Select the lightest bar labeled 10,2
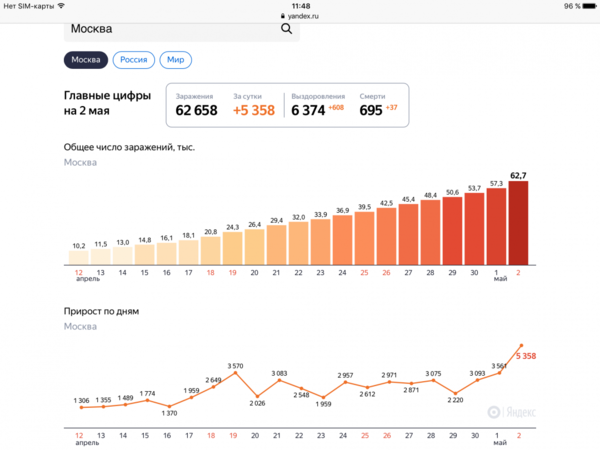Screen dimensions: 600x450 [79, 258]
